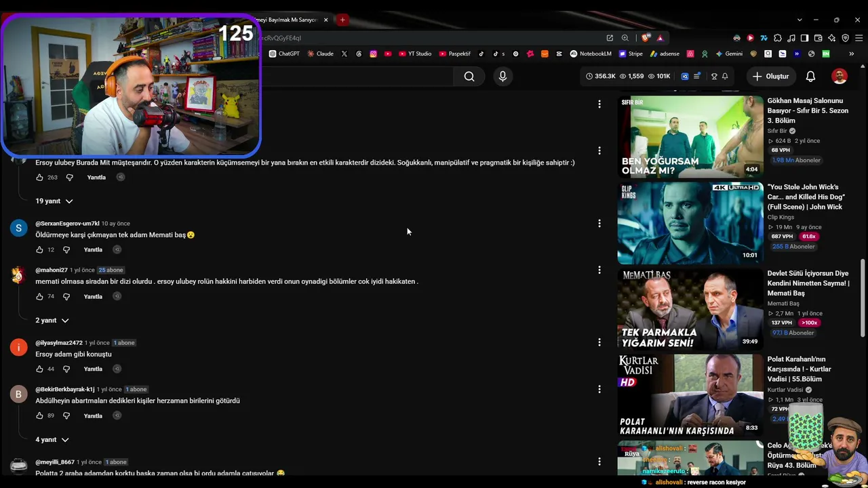Open the Stripe bookmark
This screenshot has width=868, height=488.
[631, 54]
